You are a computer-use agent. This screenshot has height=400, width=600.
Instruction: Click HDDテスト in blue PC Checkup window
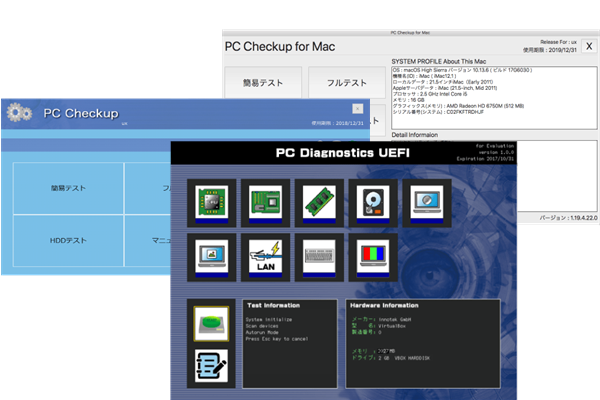[68, 241]
